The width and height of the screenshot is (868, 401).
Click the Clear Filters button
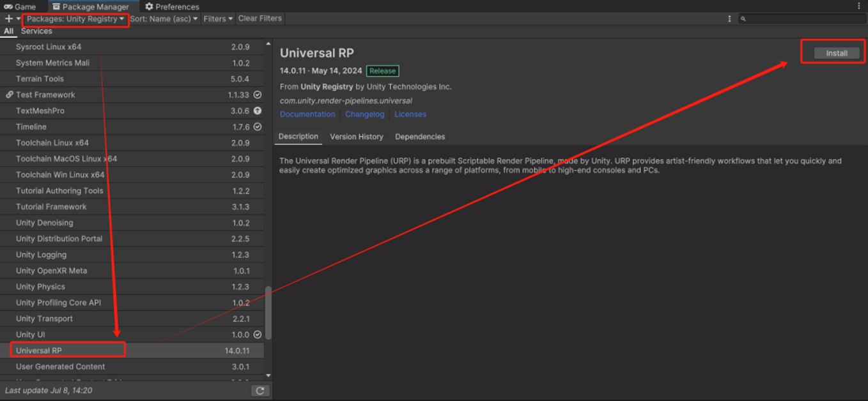[x=260, y=19]
